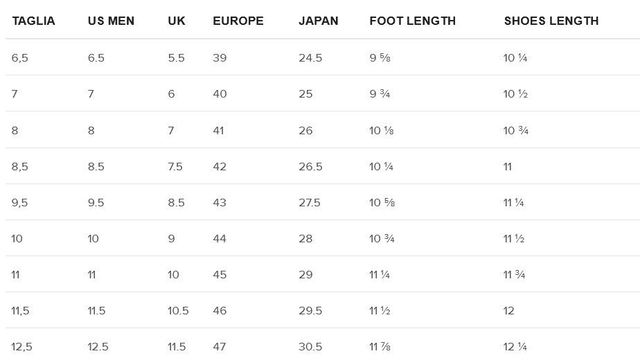This screenshot has width=640, height=360.
Task: Click the TAGLIA column header
Action: point(33,21)
